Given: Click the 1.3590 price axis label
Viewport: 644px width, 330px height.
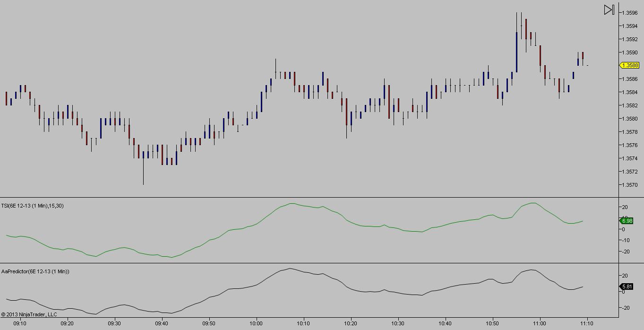Looking at the screenshot, I should (x=631, y=52).
